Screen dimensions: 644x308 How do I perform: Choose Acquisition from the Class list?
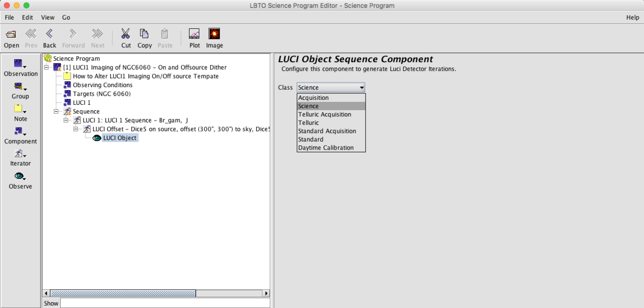tap(331, 98)
